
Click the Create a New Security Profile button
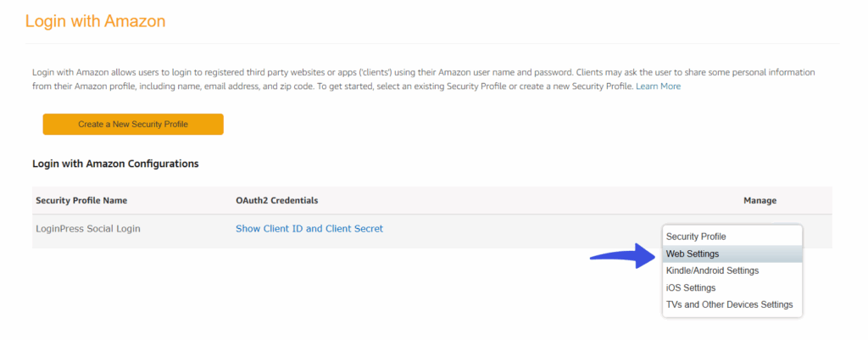[133, 124]
